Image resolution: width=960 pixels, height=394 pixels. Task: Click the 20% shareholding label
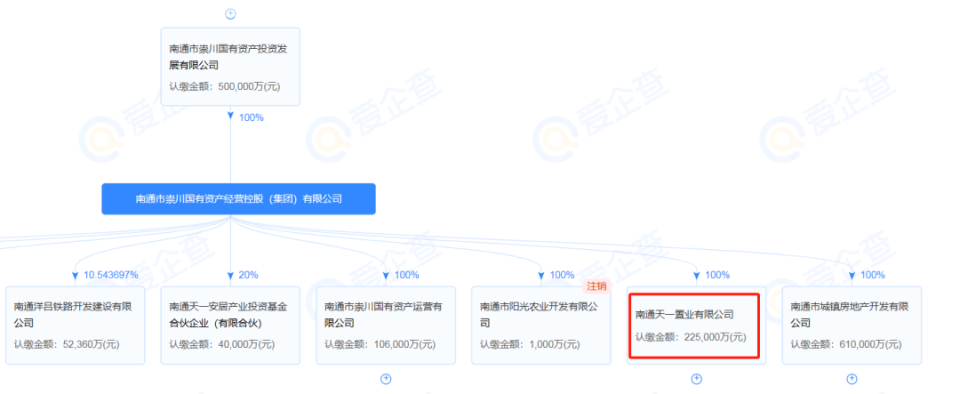[x=248, y=275]
